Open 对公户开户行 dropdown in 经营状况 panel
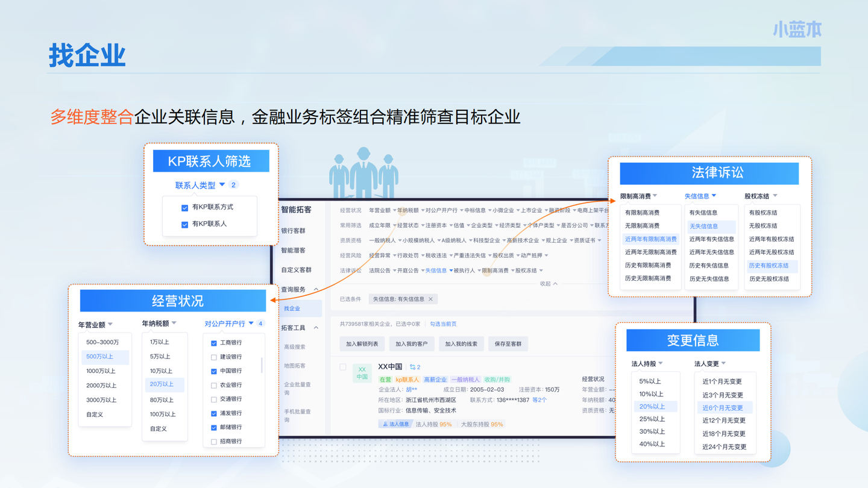The image size is (868, 488). coord(229,324)
